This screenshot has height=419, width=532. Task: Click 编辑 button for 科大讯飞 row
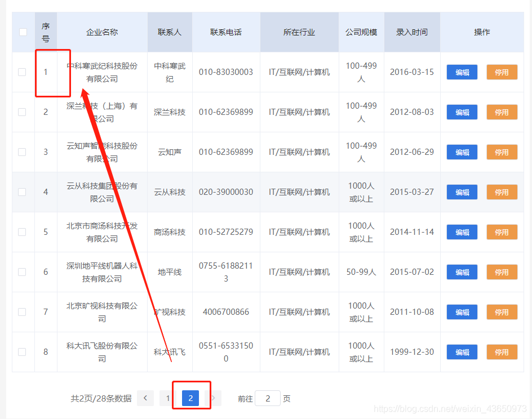pyautogui.click(x=462, y=352)
